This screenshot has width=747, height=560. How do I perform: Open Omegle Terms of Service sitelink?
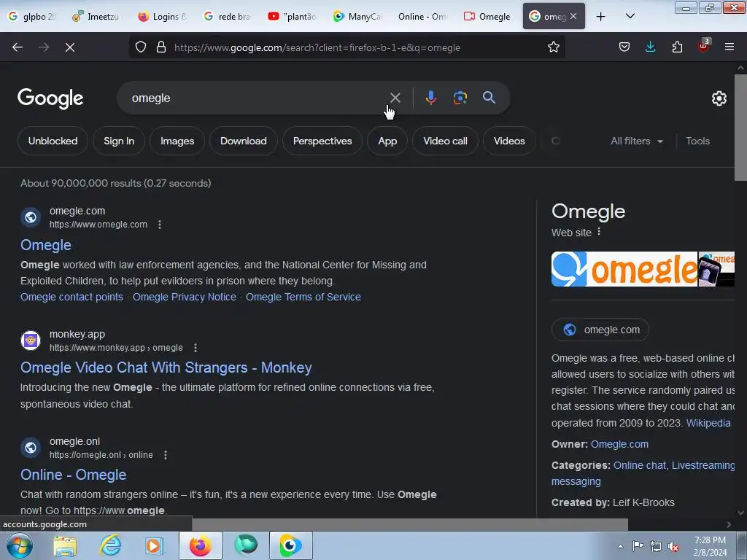(303, 297)
